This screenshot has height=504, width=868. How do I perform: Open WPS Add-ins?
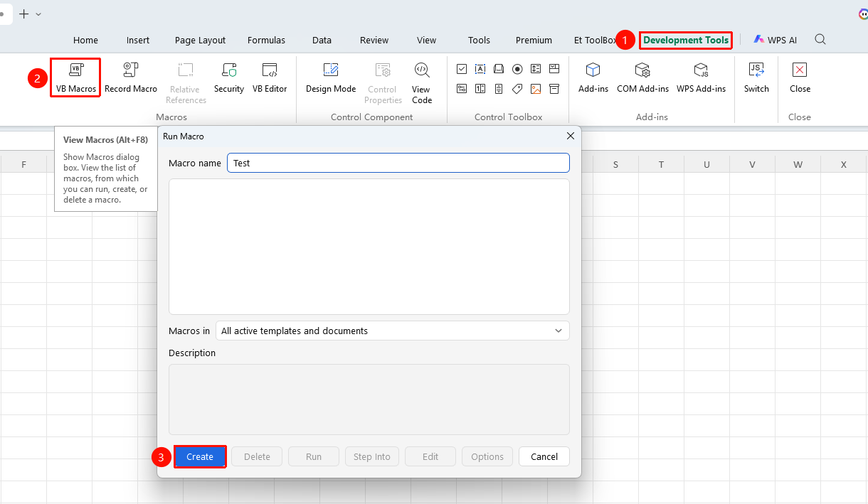pyautogui.click(x=701, y=77)
